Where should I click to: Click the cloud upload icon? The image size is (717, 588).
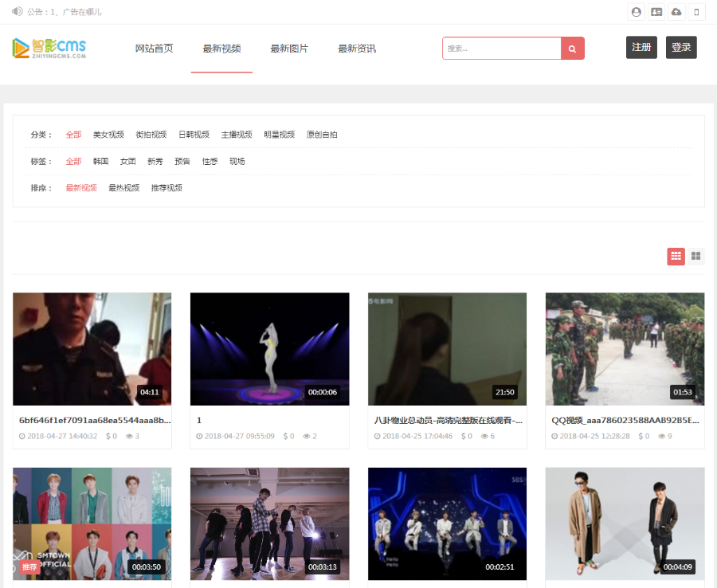coord(676,12)
